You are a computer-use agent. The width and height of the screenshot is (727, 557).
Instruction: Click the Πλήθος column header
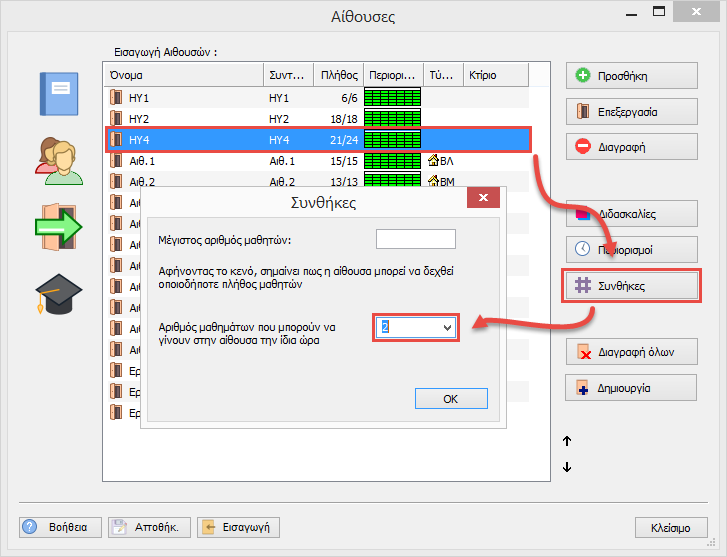click(338, 76)
